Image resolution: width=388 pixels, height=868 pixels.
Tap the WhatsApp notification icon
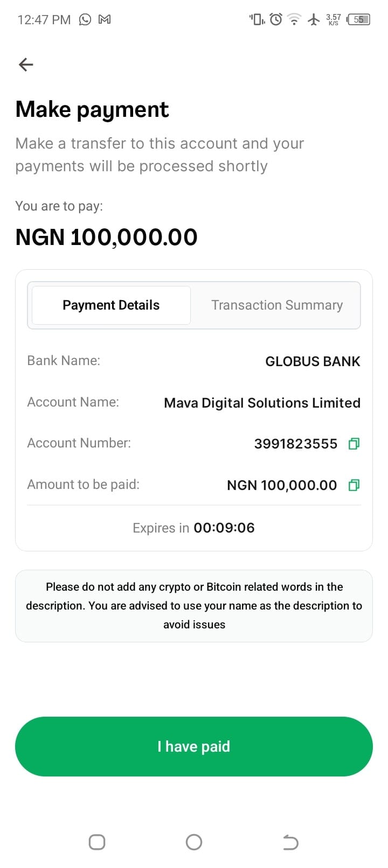[85, 19]
